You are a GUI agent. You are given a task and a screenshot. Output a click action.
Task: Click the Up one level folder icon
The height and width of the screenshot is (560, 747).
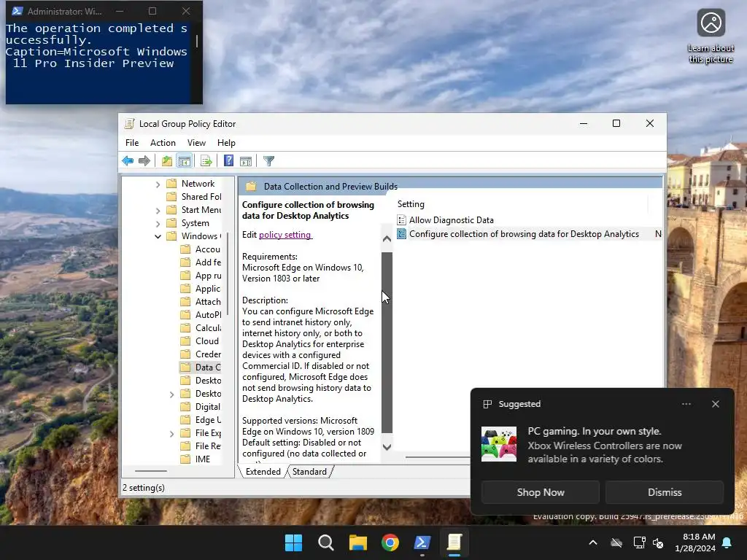(166, 161)
